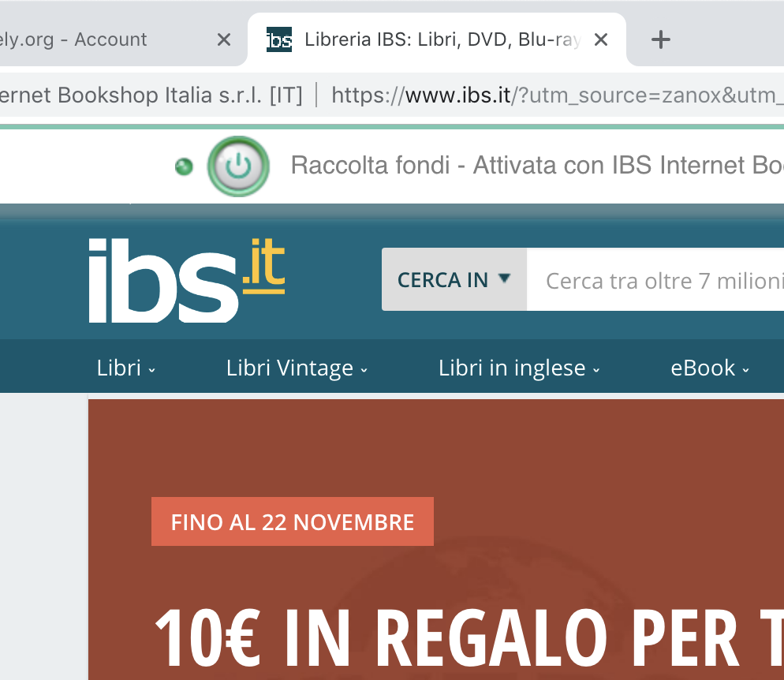Click the 'Raccolta fondi - Attivata' notification text

(537, 166)
